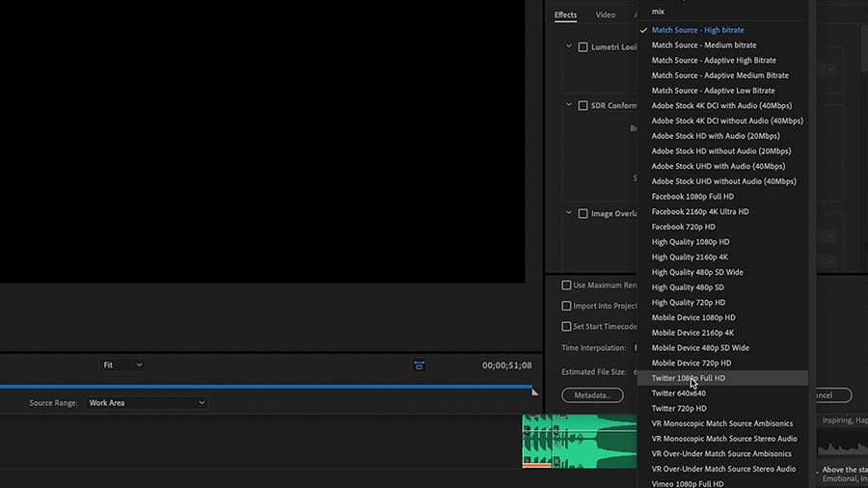Enable the SDR Conform checkbox
This screenshot has height=488, width=868.
[583, 106]
